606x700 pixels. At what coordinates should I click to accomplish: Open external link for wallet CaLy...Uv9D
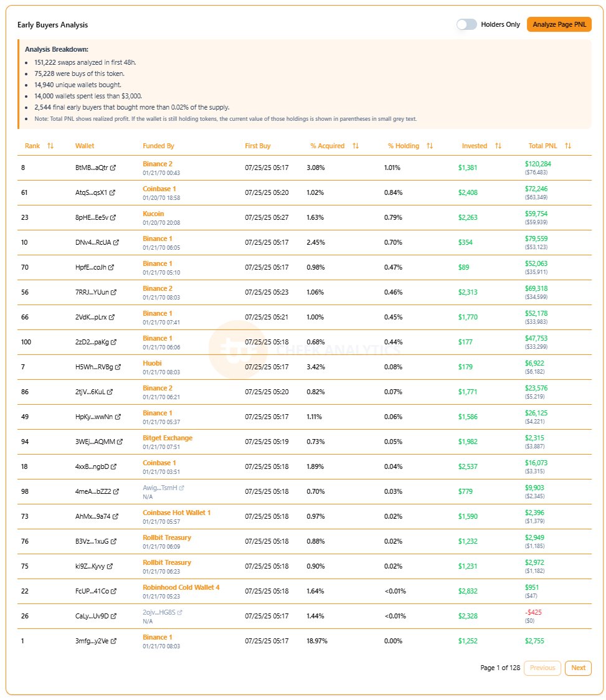coord(113,616)
